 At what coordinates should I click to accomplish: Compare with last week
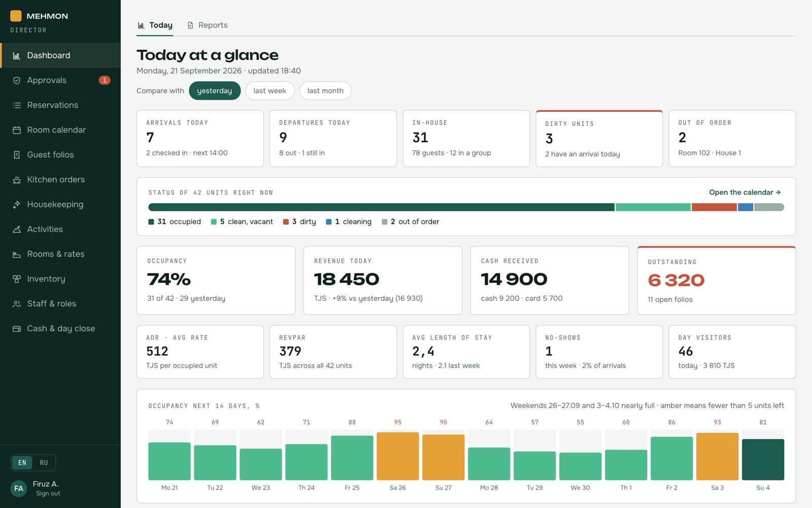coord(270,91)
